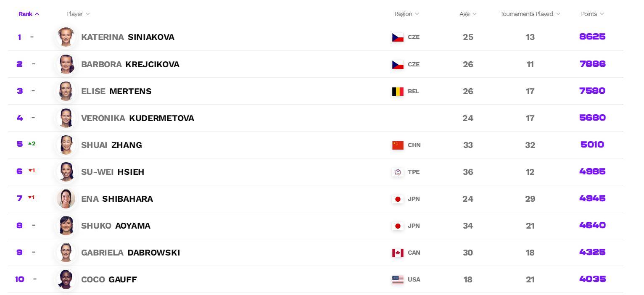Viewport: 644px width, 295px height.
Task: Click the green up-arrow rank change for Shuai Zhang
Action: tap(32, 144)
